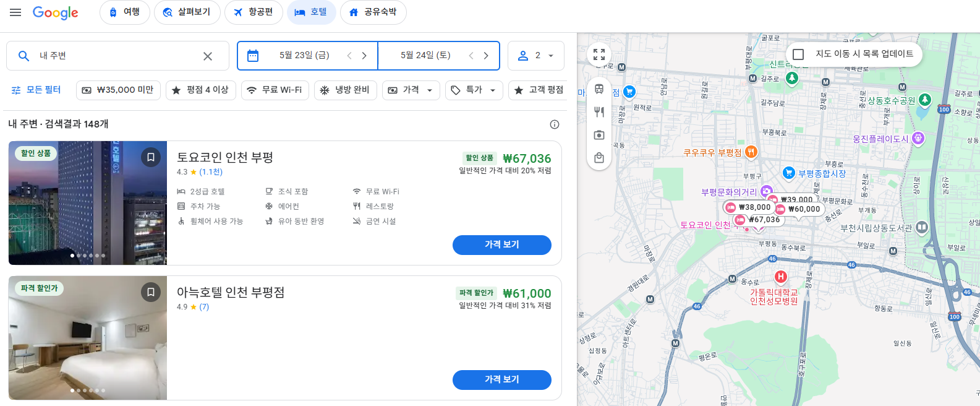Screen dimensions: 980x406
Task: Open the 토요코인 인천 부평 hotel title
Action: tap(225, 157)
